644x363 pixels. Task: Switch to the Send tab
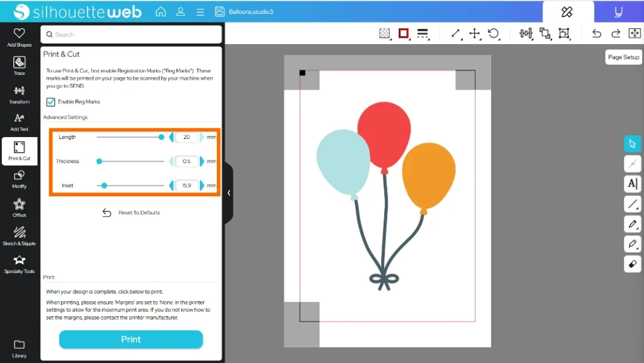[x=618, y=11]
